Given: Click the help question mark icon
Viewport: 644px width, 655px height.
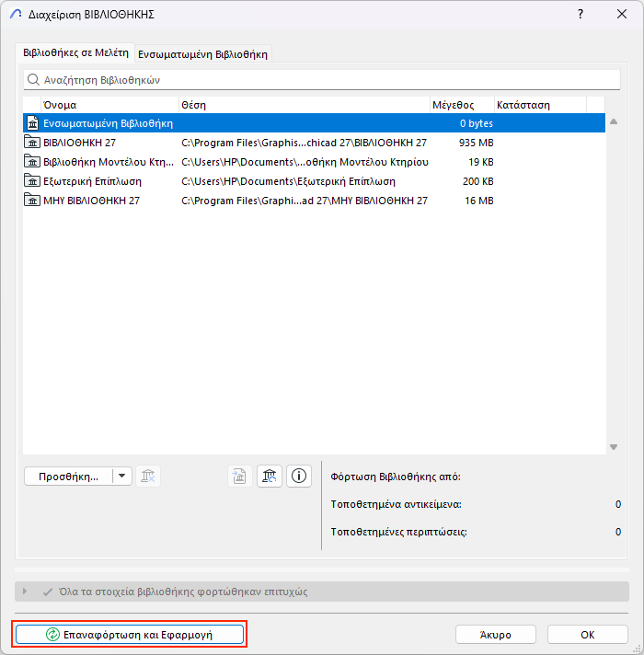Looking at the screenshot, I should coord(581,14).
